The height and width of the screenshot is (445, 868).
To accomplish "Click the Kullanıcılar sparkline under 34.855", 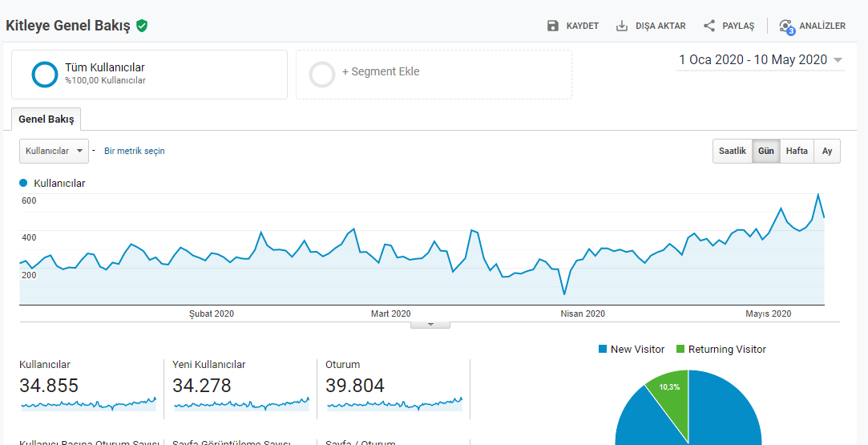I will (x=89, y=404).
